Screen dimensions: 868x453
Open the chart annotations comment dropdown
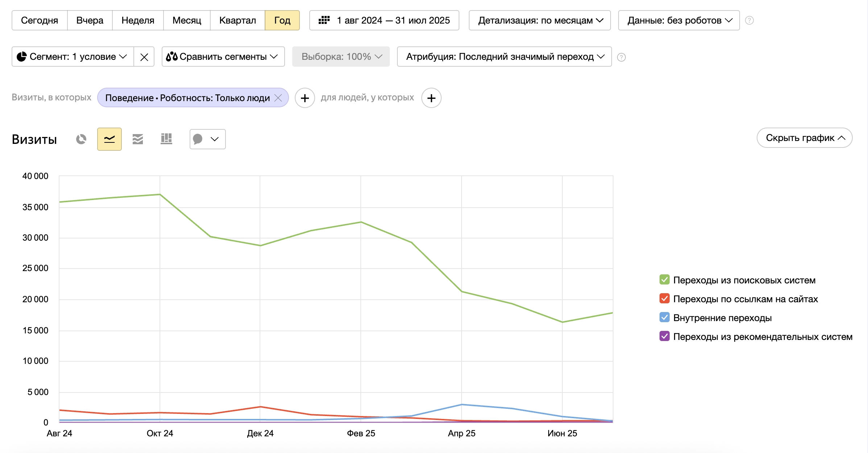207,139
